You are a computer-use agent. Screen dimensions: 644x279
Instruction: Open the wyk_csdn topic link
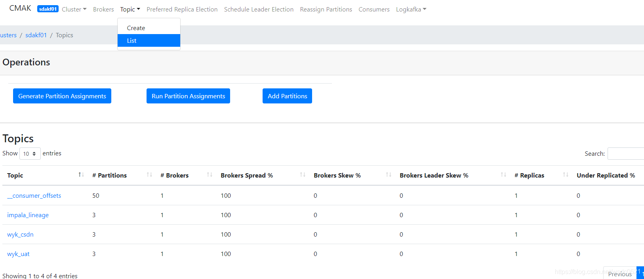click(20, 234)
